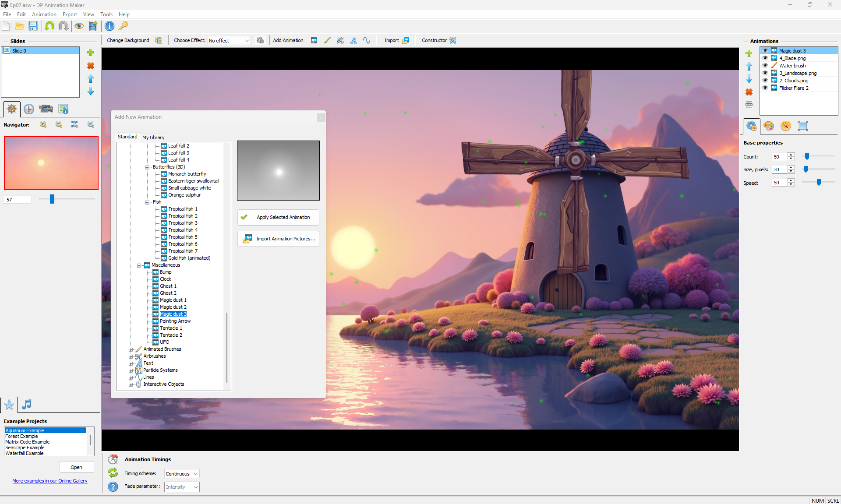Click the Constructor tools icon
841x504 pixels.
[x=452, y=40]
